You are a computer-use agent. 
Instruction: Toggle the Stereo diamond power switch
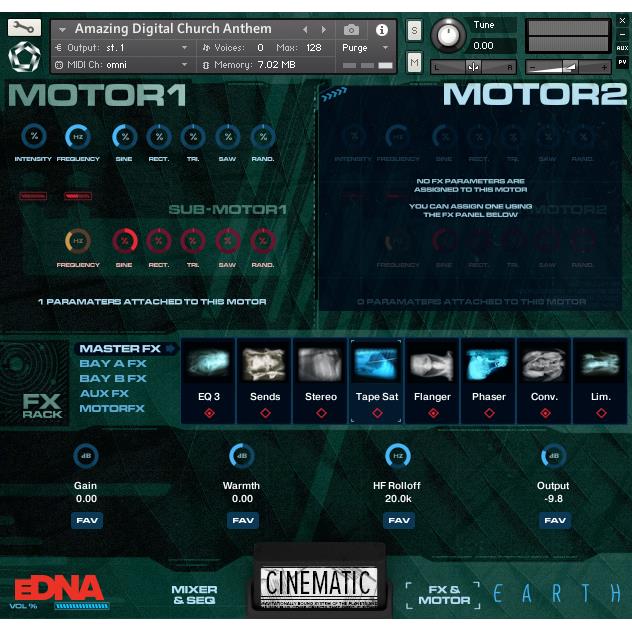(x=321, y=413)
